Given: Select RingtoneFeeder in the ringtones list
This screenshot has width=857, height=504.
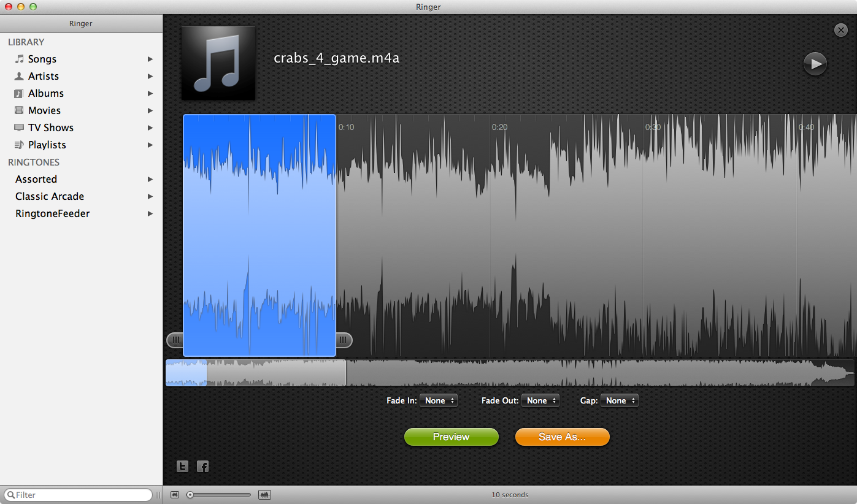Looking at the screenshot, I should (x=52, y=214).
